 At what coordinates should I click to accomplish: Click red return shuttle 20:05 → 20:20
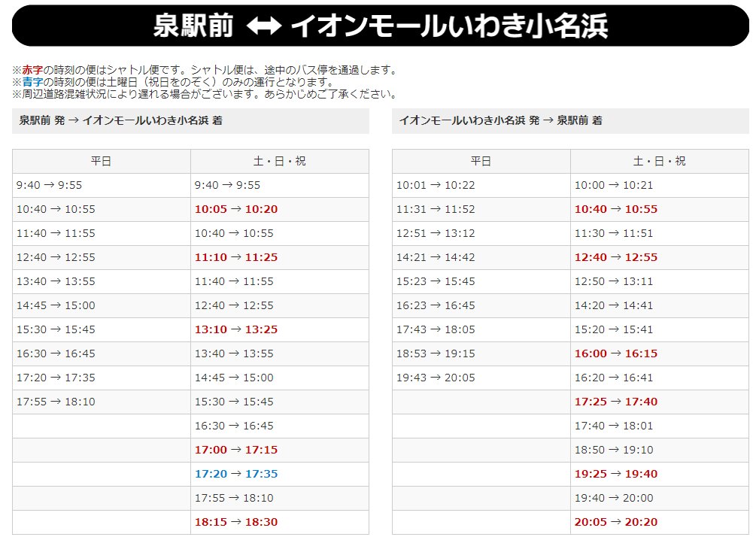pos(616,522)
